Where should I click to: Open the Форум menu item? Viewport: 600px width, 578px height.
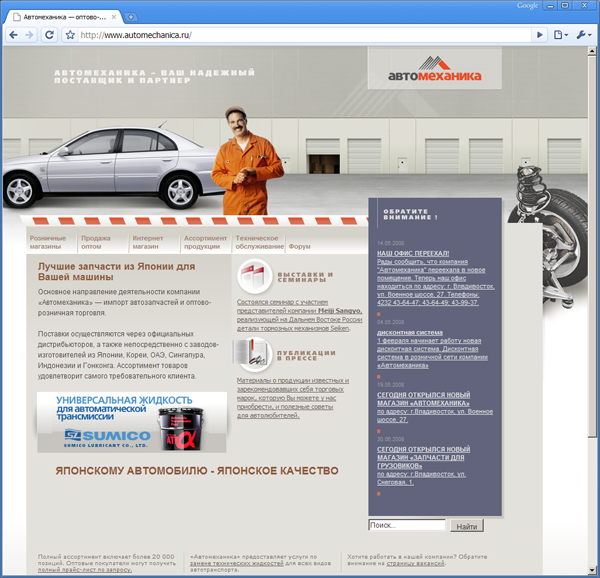tap(300, 247)
